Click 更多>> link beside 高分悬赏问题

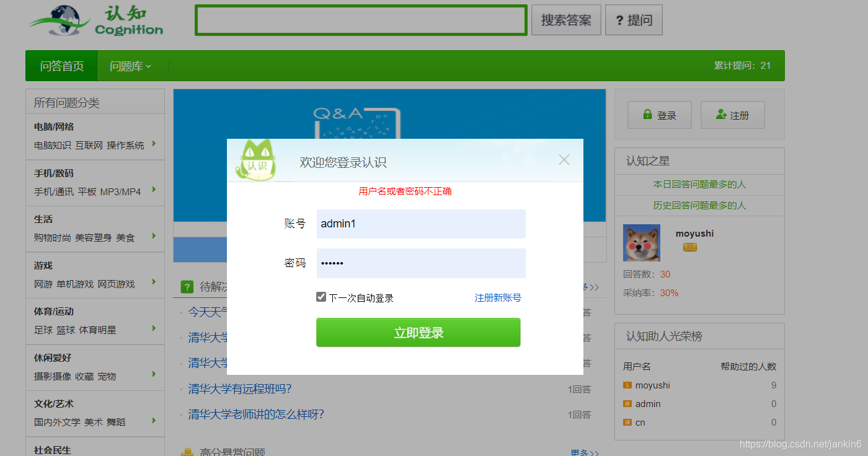(585, 452)
